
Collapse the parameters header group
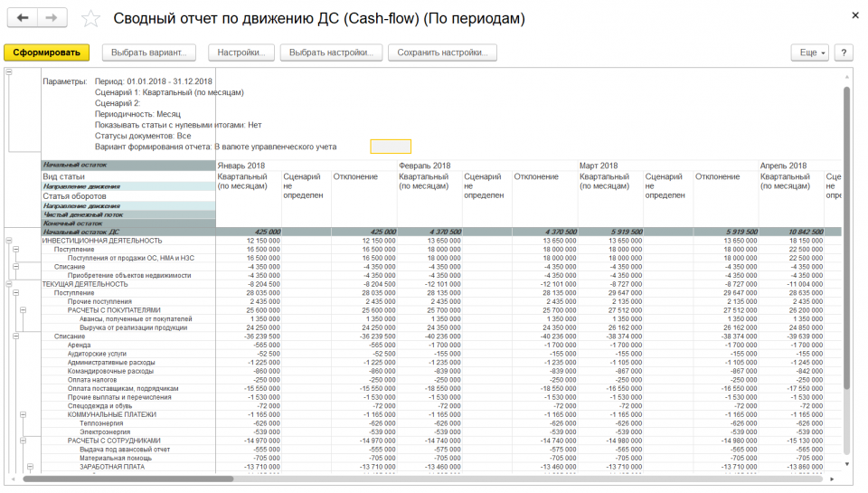tap(9, 71)
